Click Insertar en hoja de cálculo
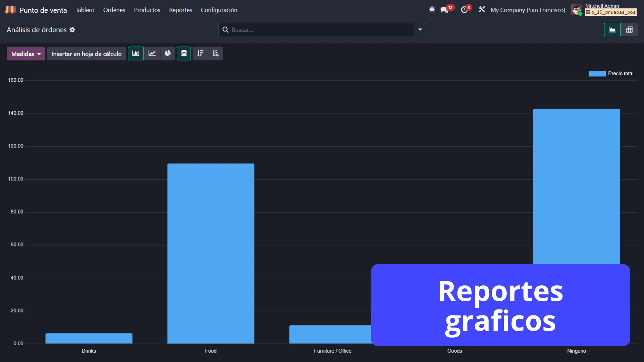Image resolution: width=644 pixels, height=362 pixels. pos(86,54)
